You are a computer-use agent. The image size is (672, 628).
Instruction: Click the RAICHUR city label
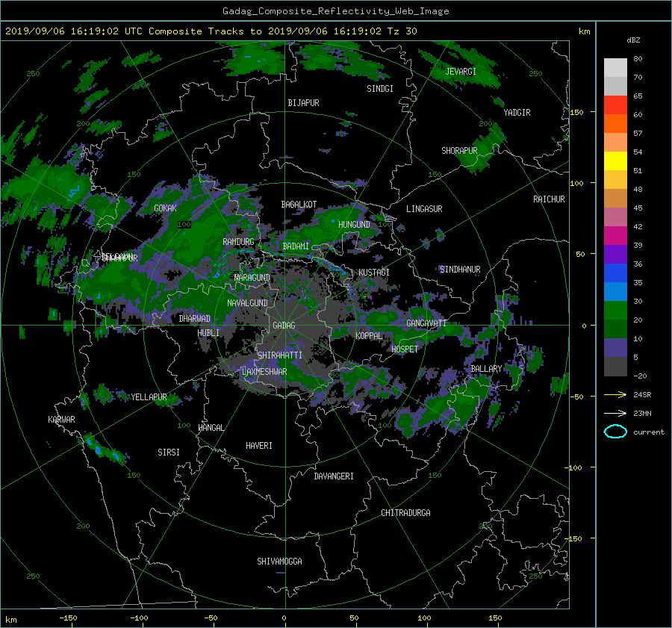(549, 199)
